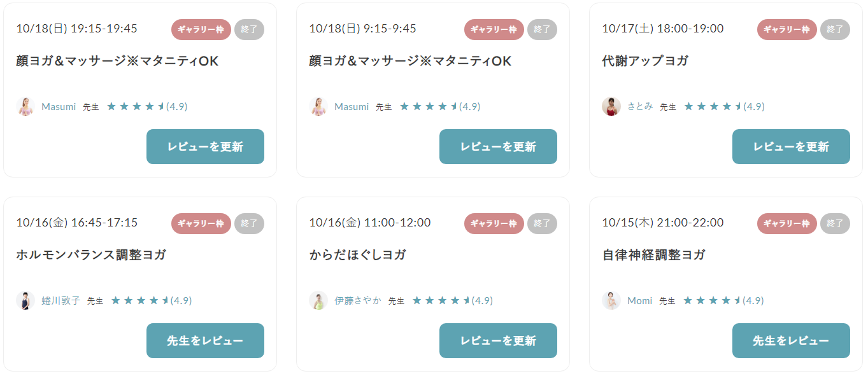This screenshot has height=376, width=868.
Task: Click 終了 badge on the からだほぐしヨガ card
Action: click(x=542, y=223)
